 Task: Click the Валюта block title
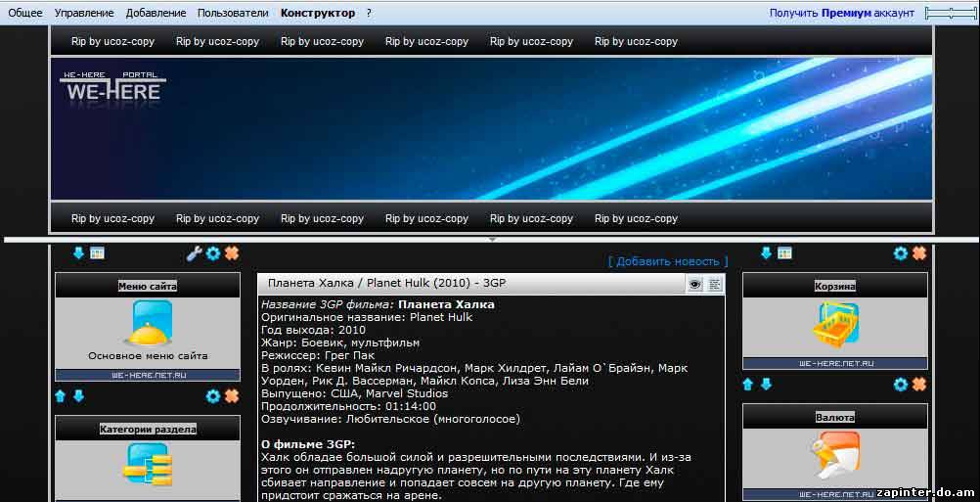[x=835, y=417]
